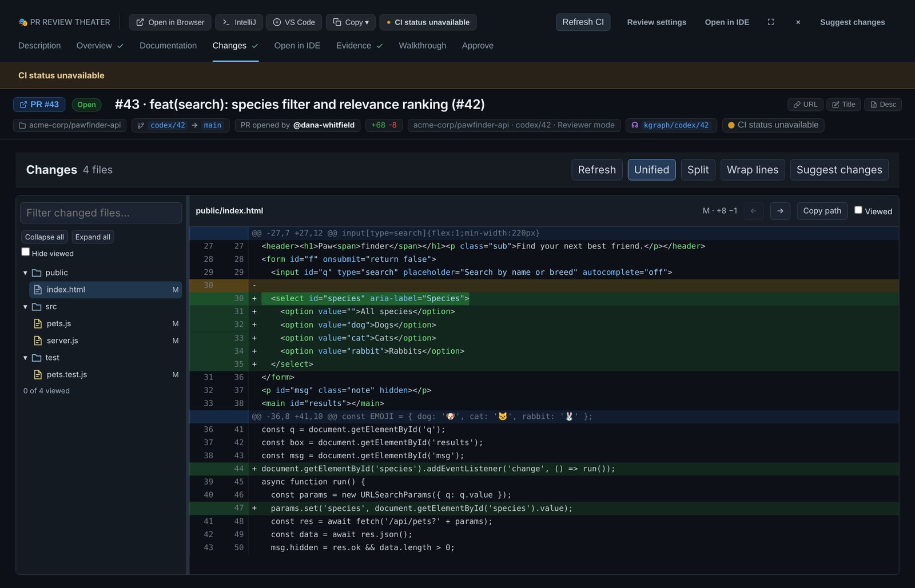The image size is (915, 588).
Task: Go to previous file with left arrow
Action: click(753, 211)
